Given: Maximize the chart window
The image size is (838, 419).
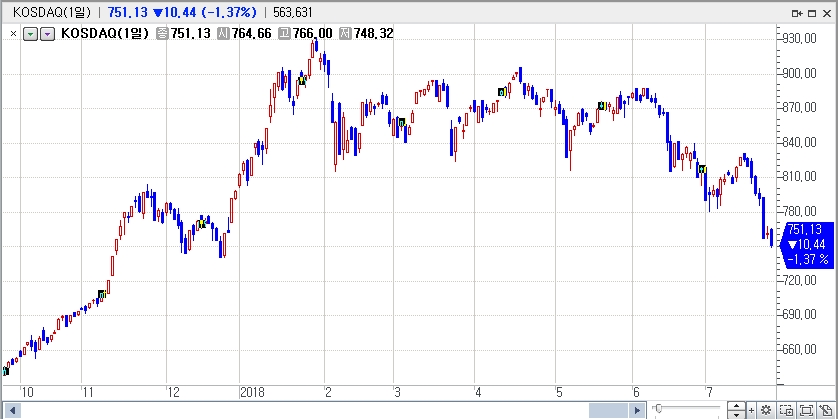Looking at the screenshot, I should click(x=812, y=13).
